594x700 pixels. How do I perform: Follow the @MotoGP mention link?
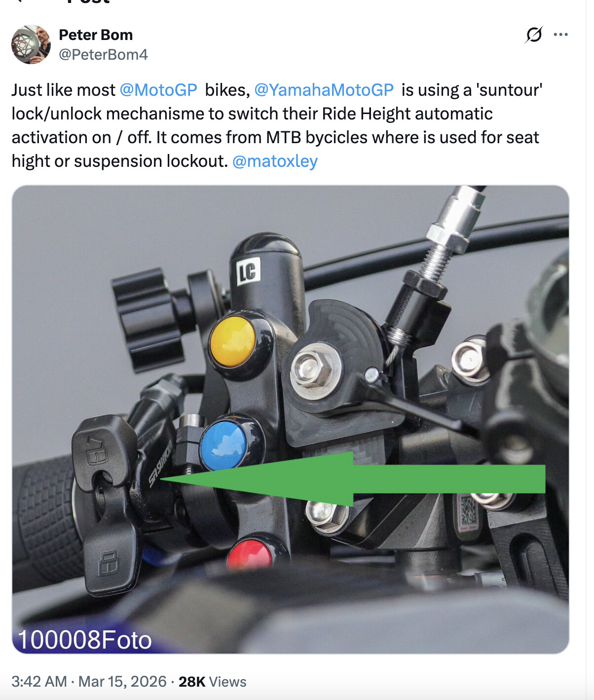coord(158,90)
